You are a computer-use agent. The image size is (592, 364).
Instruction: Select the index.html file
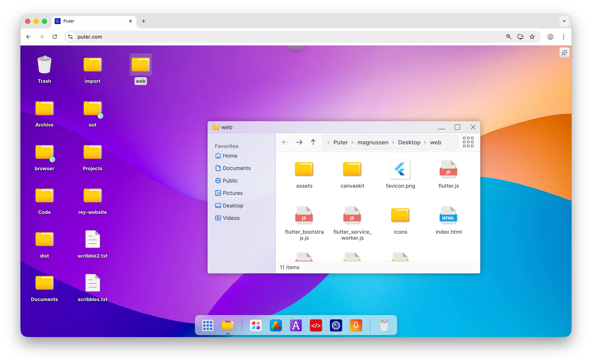[x=448, y=215]
